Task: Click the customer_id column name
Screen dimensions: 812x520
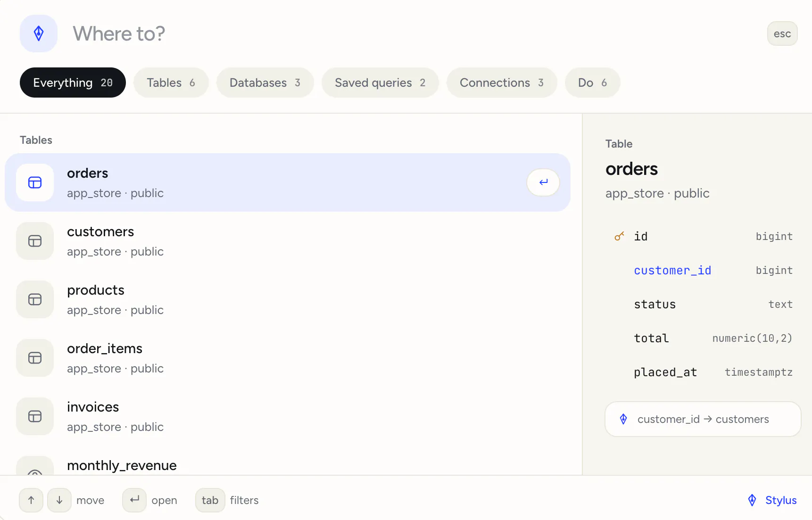Action: pyautogui.click(x=672, y=270)
